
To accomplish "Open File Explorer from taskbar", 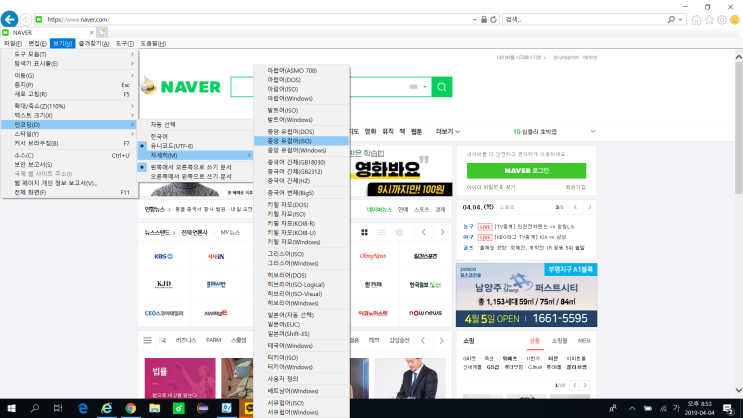I will 154,408.
